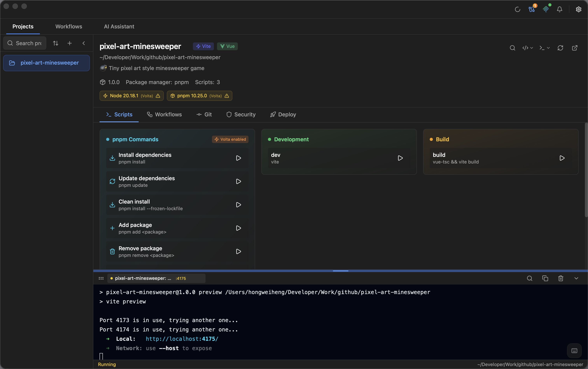The height and width of the screenshot is (369, 588).
Task: Open the notifications bell
Action: click(559, 9)
